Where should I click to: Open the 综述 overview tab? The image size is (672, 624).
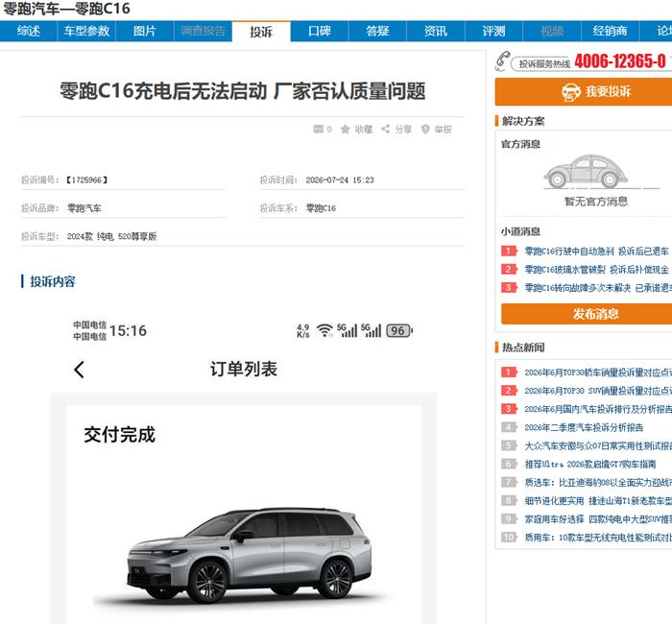[28, 31]
